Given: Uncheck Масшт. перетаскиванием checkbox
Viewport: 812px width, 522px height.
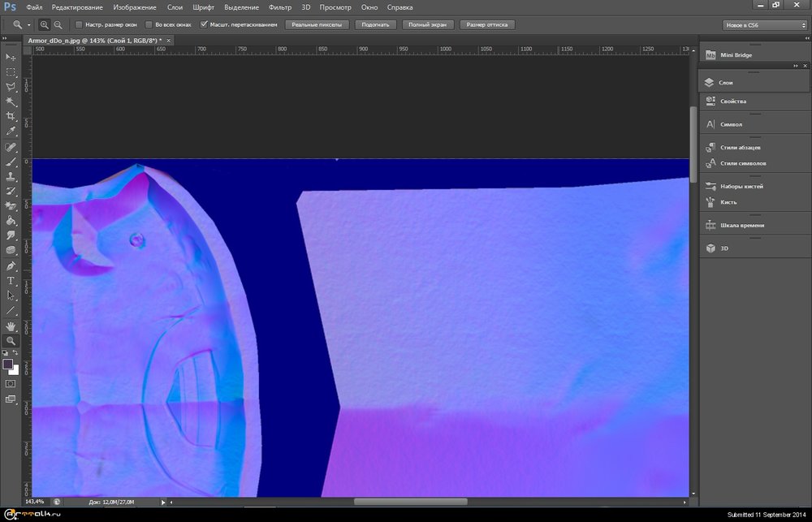Looking at the screenshot, I should (x=204, y=24).
